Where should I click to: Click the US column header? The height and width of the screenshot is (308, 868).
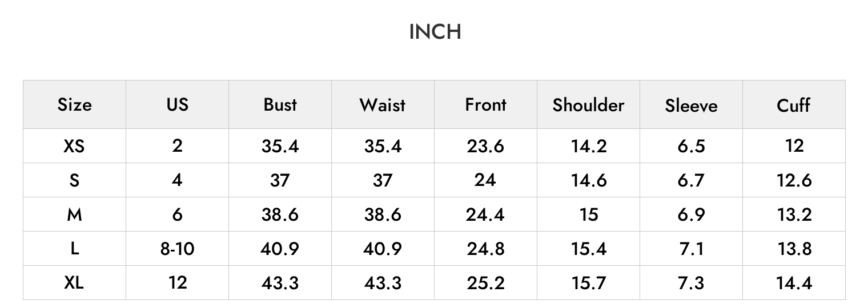tap(177, 105)
